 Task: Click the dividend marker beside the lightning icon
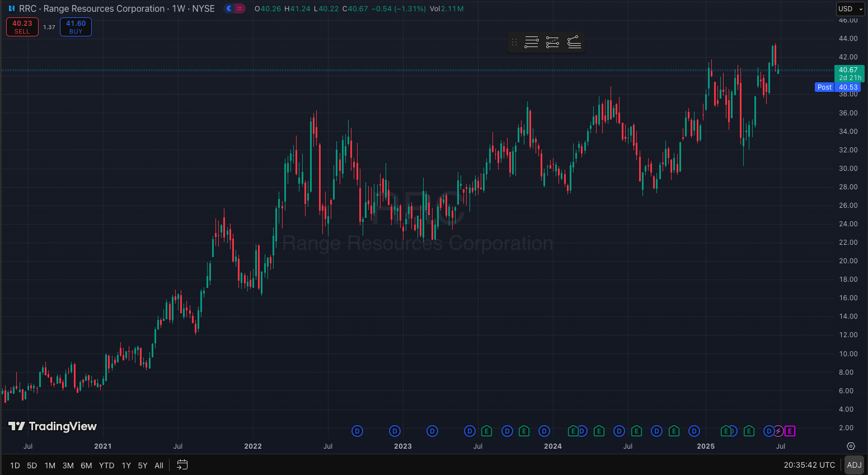pos(768,431)
